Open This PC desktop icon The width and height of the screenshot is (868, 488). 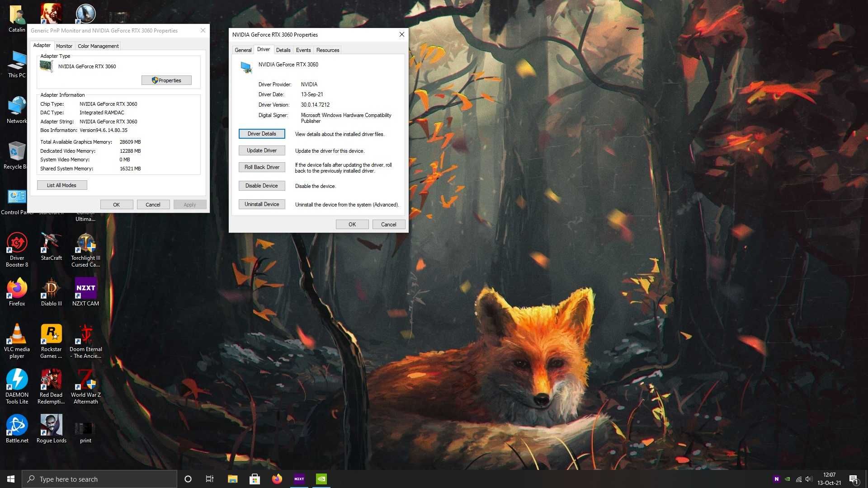tap(17, 64)
